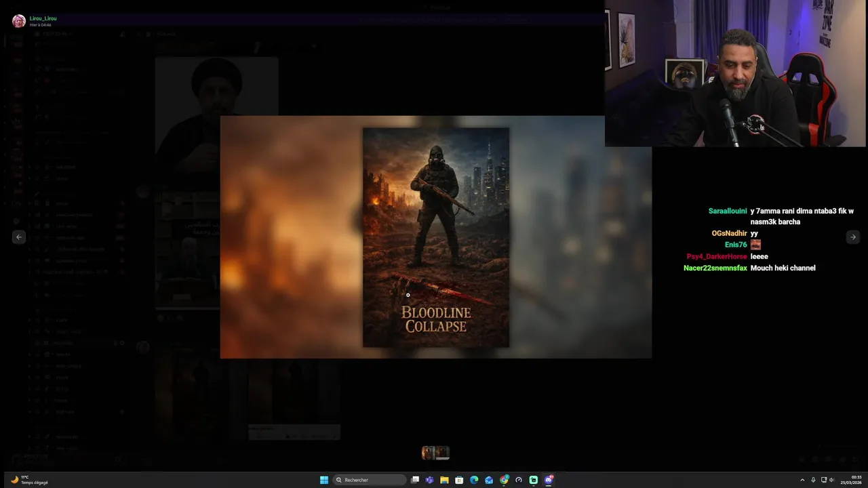Click the Lirou_Lirou username

coord(43,18)
